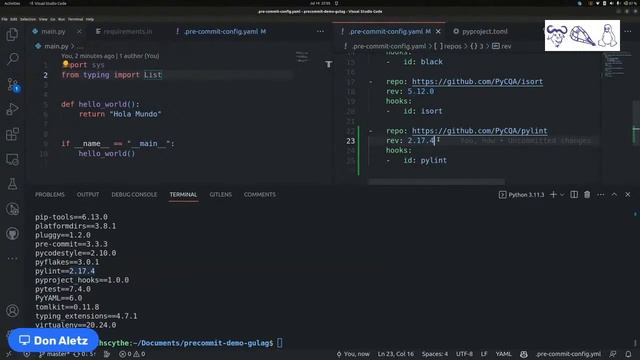Open remote window indicator in status bar
This screenshot has height=360, width=640.
(x=8, y=354)
